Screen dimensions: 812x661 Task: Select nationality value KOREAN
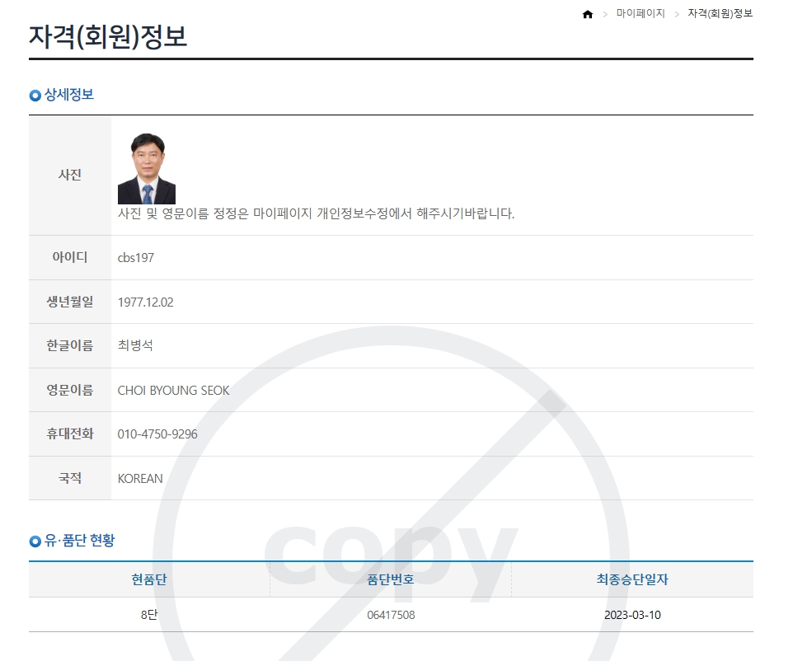140,478
